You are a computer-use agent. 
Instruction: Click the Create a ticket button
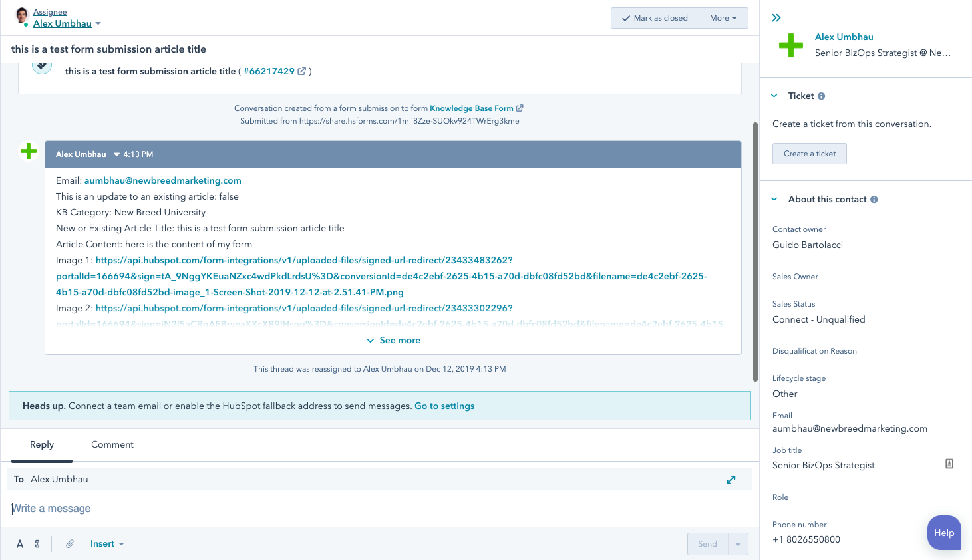809,154
